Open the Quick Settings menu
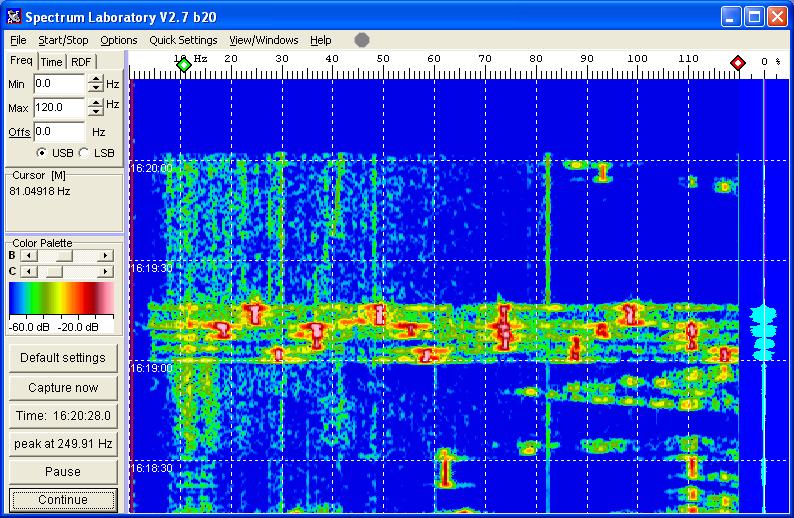794x518 pixels. [x=183, y=40]
